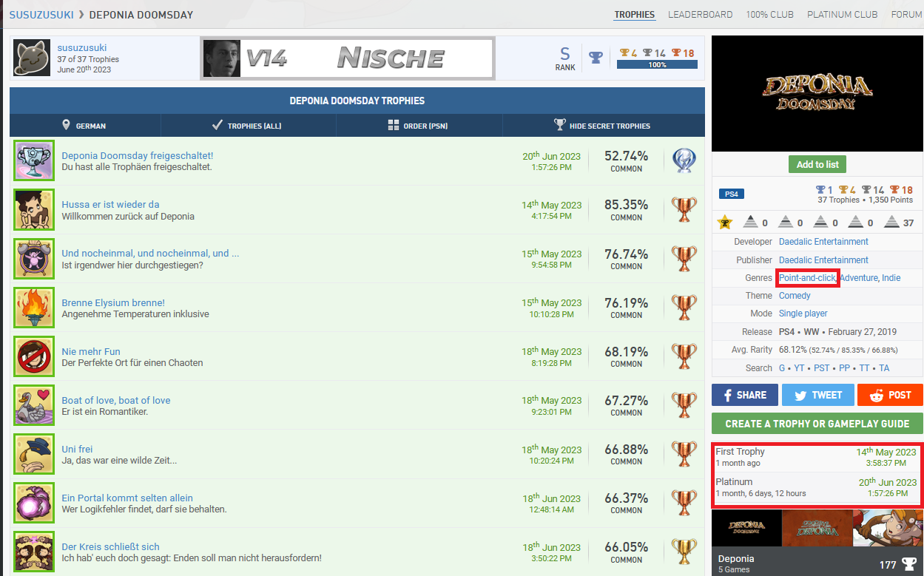The image size is (924, 576).
Task: Open the Platinum Club tab
Action: pyautogui.click(x=843, y=14)
